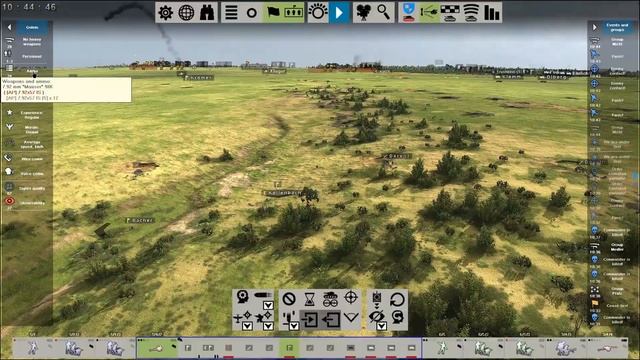Open the movie camera icon
The width and height of the screenshot is (640, 360).
363,13
